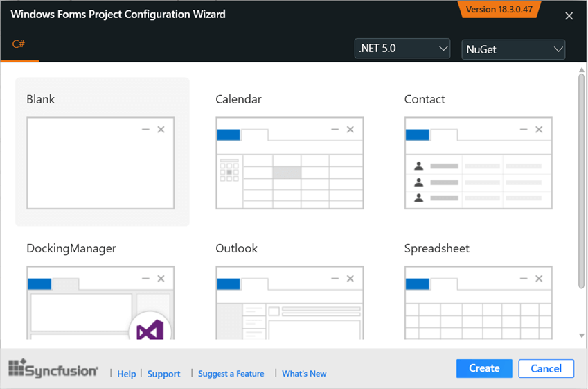The height and width of the screenshot is (389, 588).
Task: Select the Blank template thumbnail
Action: pyautogui.click(x=100, y=163)
